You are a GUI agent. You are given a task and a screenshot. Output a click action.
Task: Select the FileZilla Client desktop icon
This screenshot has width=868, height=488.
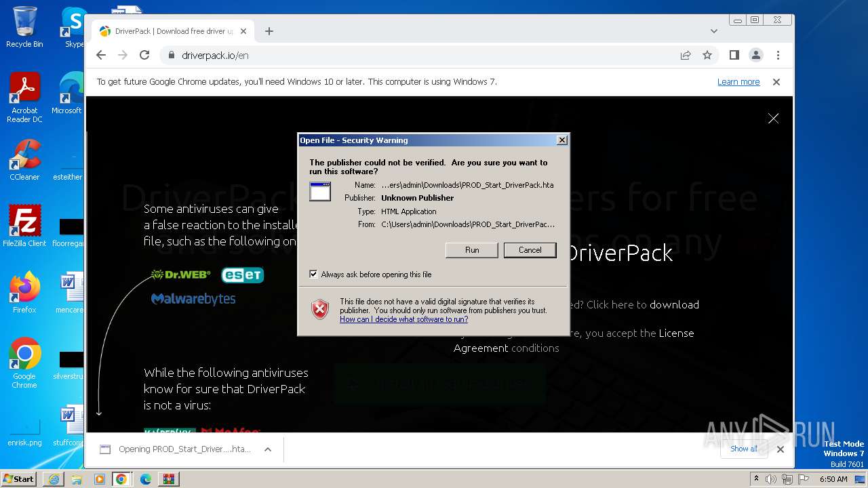click(24, 226)
